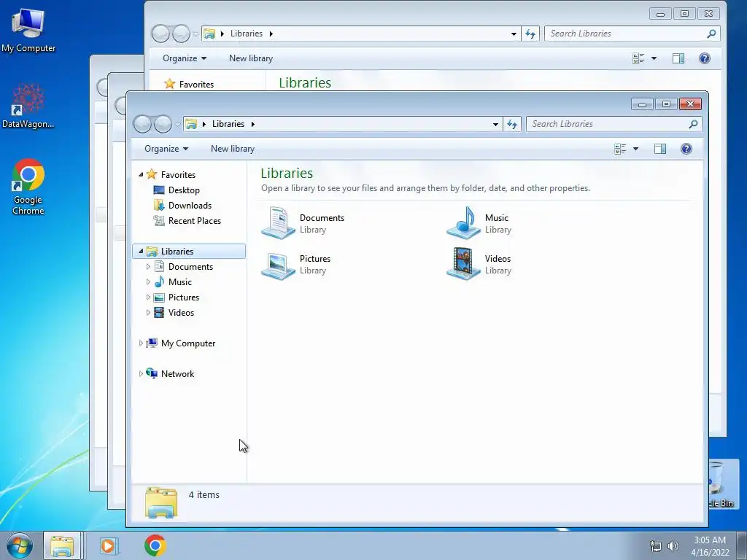Open address history dropdown in back window
The image size is (747, 560).
(514, 34)
